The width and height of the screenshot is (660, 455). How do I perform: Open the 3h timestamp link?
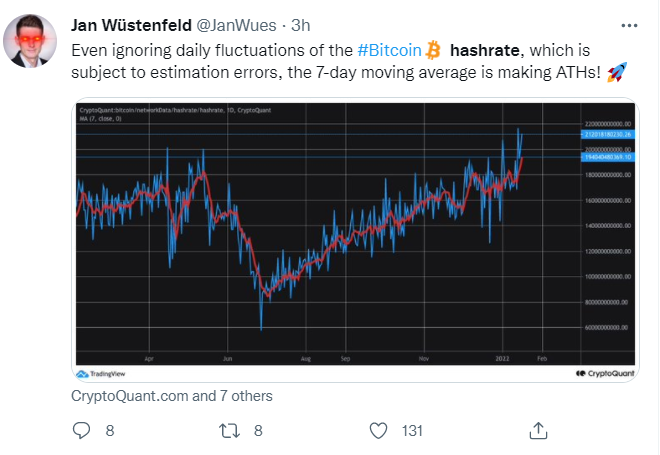[x=301, y=25]
